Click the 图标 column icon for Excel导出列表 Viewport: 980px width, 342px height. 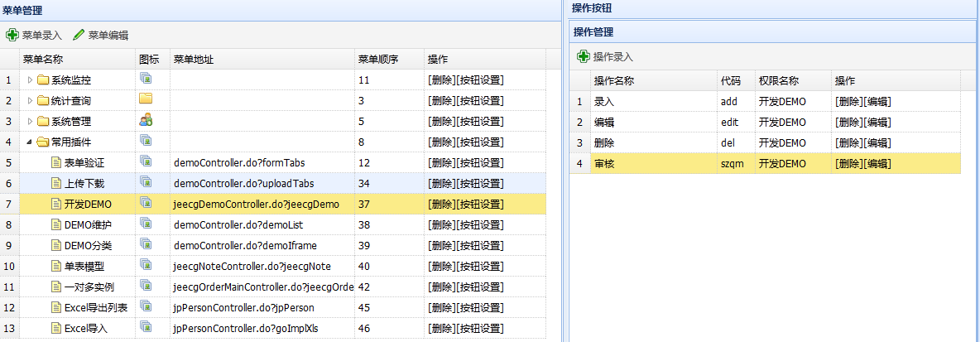[x=146, y=306]
